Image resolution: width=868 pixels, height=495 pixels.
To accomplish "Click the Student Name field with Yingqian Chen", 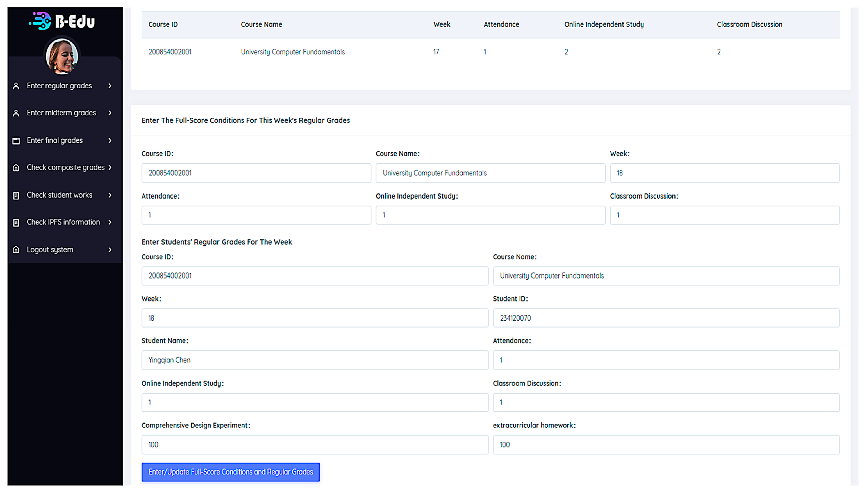I will (315, 360).
